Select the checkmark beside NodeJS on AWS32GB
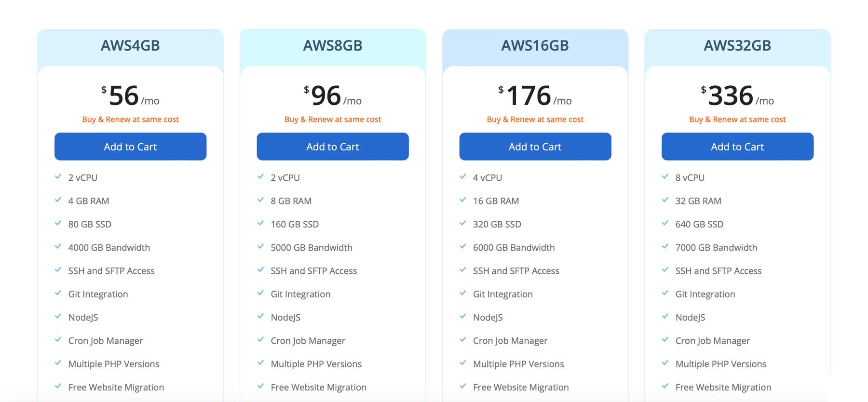 coord(664,317)
